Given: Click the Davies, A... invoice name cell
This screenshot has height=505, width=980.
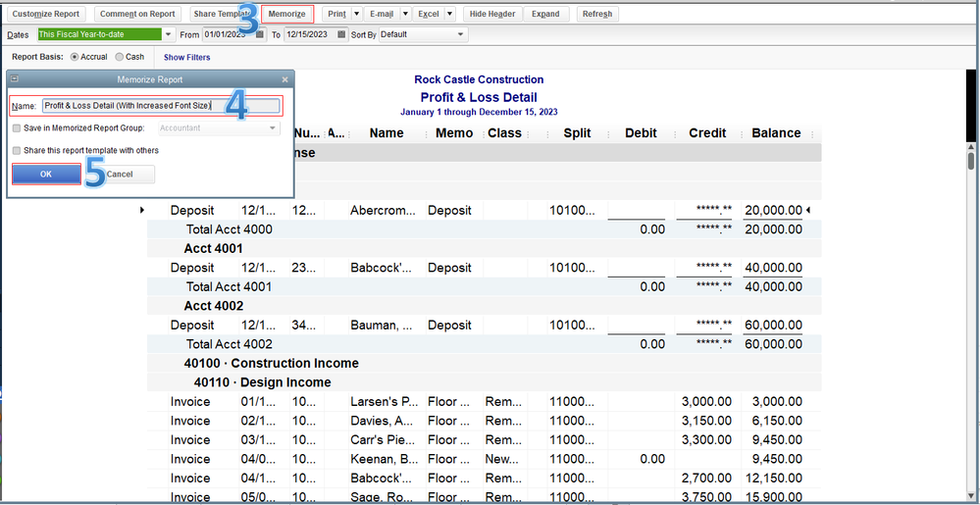Looking at the screenshot, I should click(x=383, y=421).
